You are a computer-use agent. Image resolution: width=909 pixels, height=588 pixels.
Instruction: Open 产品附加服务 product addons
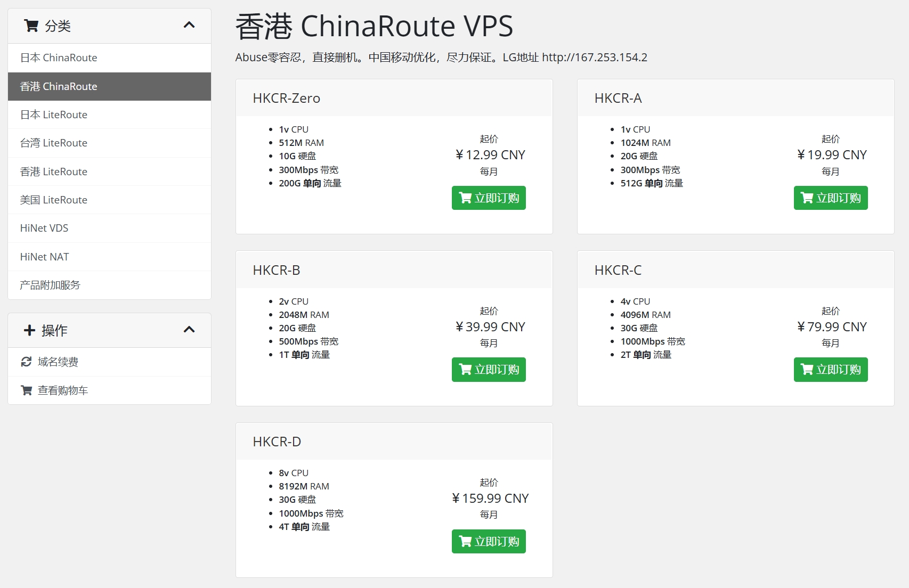(50, 285)
